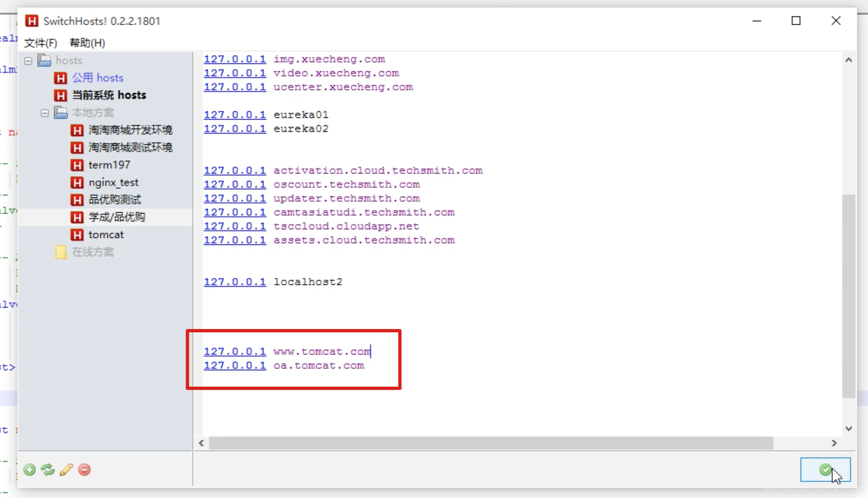
Task: Click the vertical scrollbar down arrow
Action: click(x=849, y=429)
